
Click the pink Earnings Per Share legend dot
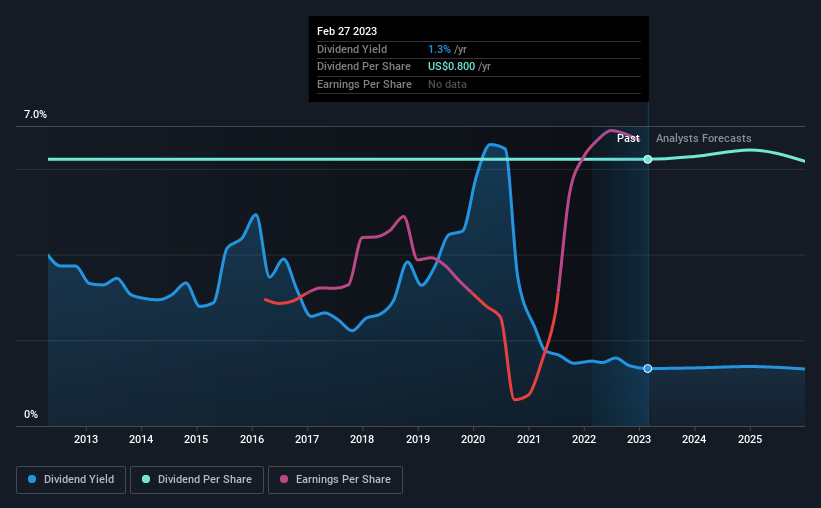click(x=284, y=479)
